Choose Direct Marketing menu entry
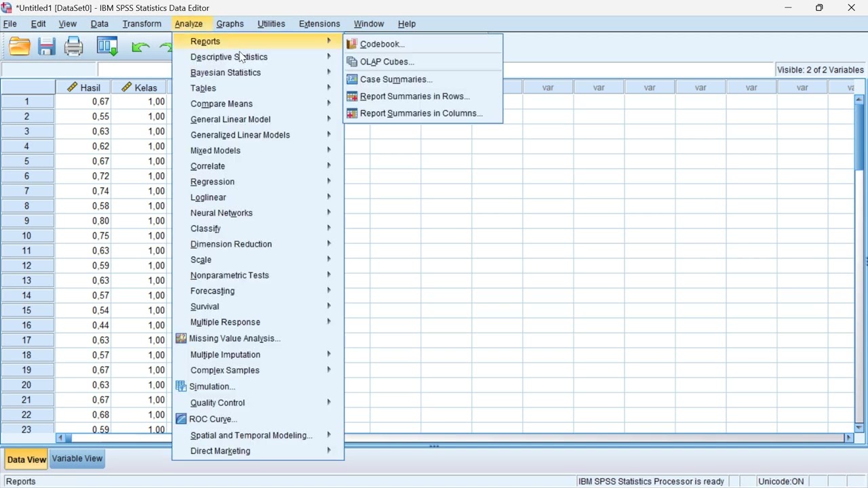This screenshot has width=868, height=488. click(258, 451)
